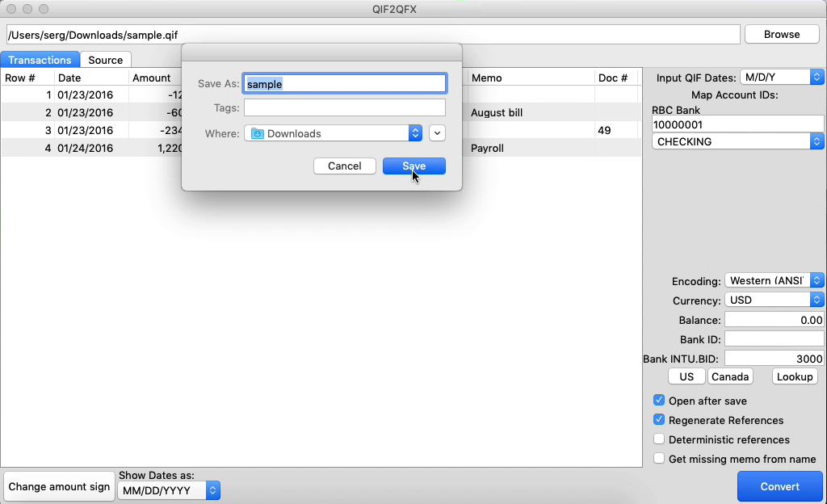Click the Bank ID field
This screenshot has height=504, width=827.
click(x=775, y=339)
